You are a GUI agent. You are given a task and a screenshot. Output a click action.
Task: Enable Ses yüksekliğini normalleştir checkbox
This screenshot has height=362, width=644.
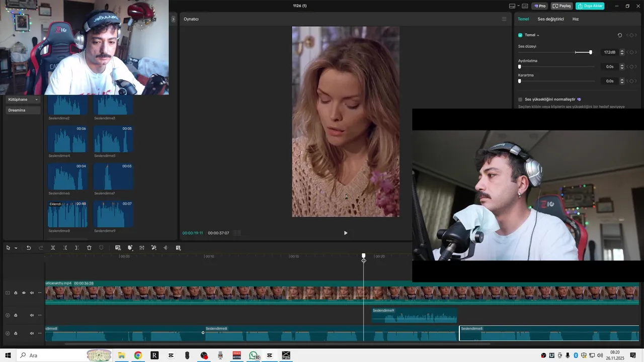coord(520,100)
